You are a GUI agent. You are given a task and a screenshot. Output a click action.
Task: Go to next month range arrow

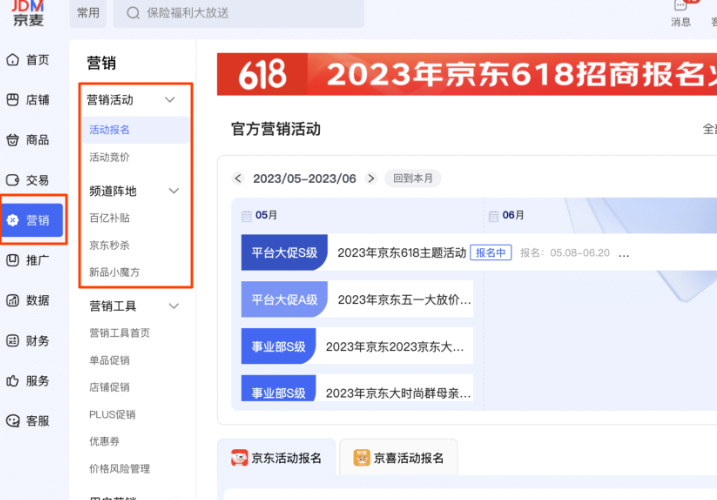(x=371, y=178)
